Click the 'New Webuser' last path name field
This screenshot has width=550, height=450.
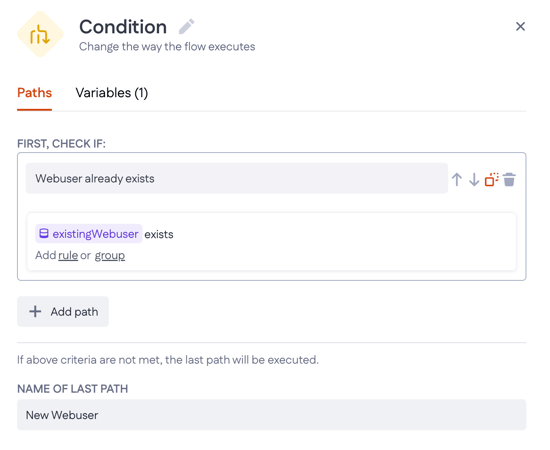271,415
